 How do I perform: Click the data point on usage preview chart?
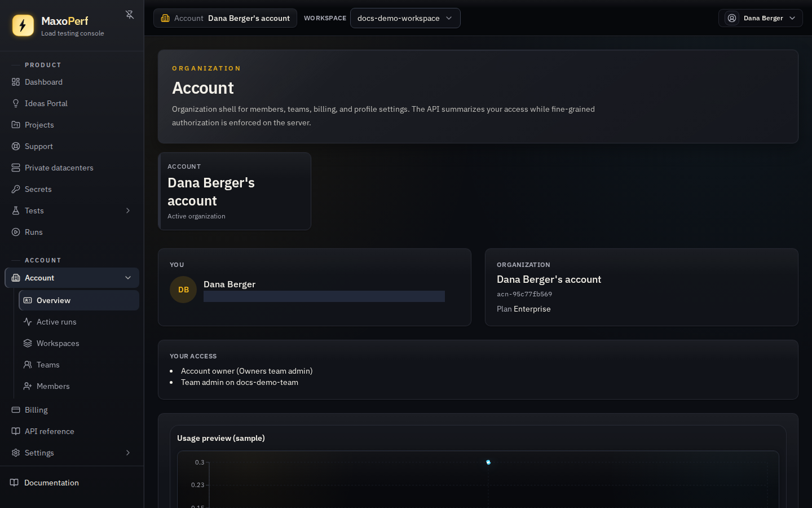tap(488, 462)
